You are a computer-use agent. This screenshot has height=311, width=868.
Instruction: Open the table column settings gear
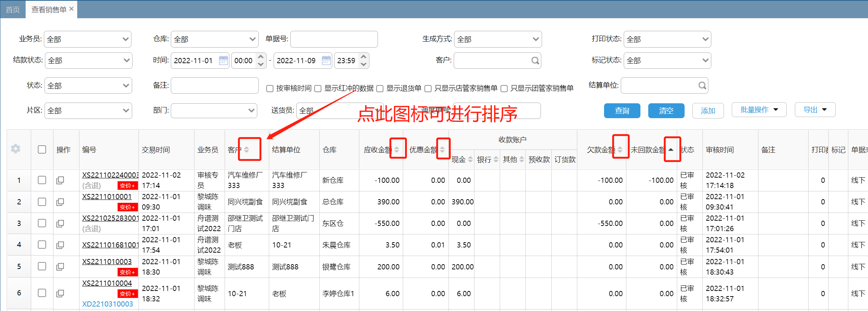pos(16,149)
